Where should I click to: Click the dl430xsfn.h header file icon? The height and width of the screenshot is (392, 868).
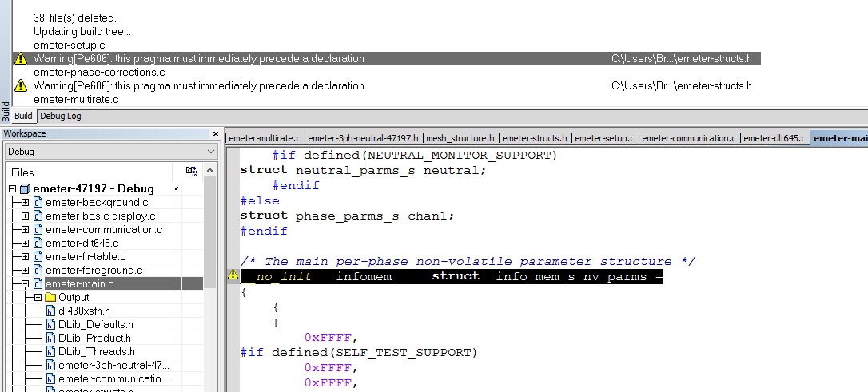pyautogui.click(x=50, y=311)
